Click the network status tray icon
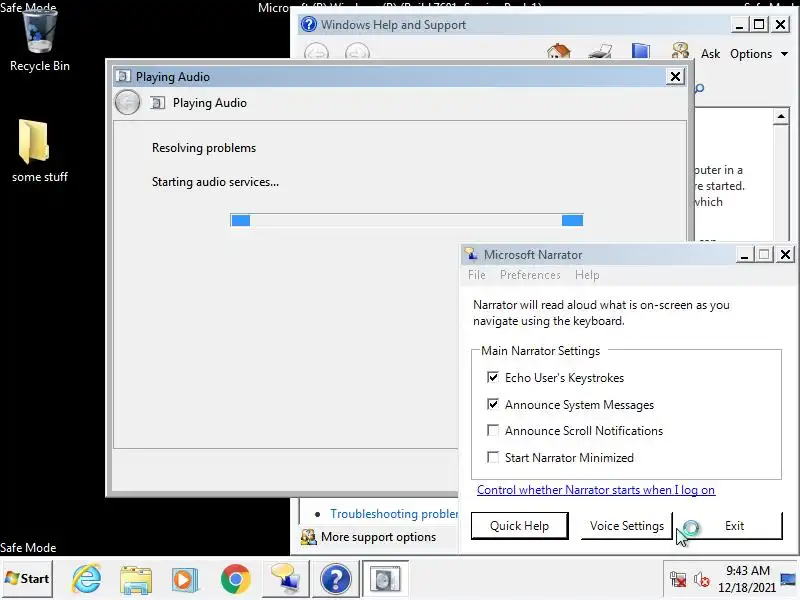Image resolution: width=800 pixels, height=600 pixels. [678, 579]
